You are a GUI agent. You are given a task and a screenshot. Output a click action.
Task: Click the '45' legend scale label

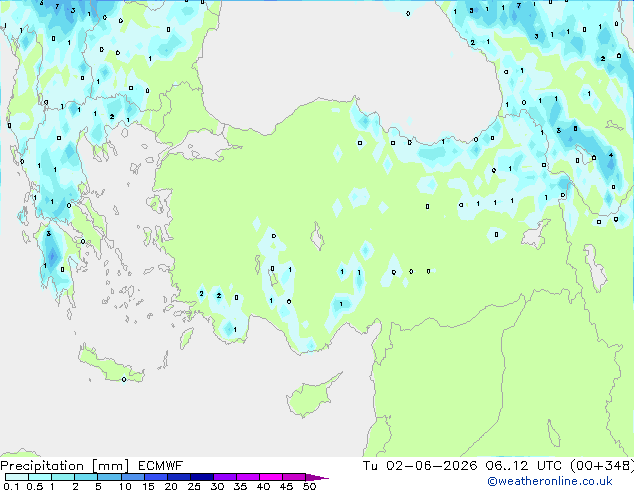tap(287, 486)
